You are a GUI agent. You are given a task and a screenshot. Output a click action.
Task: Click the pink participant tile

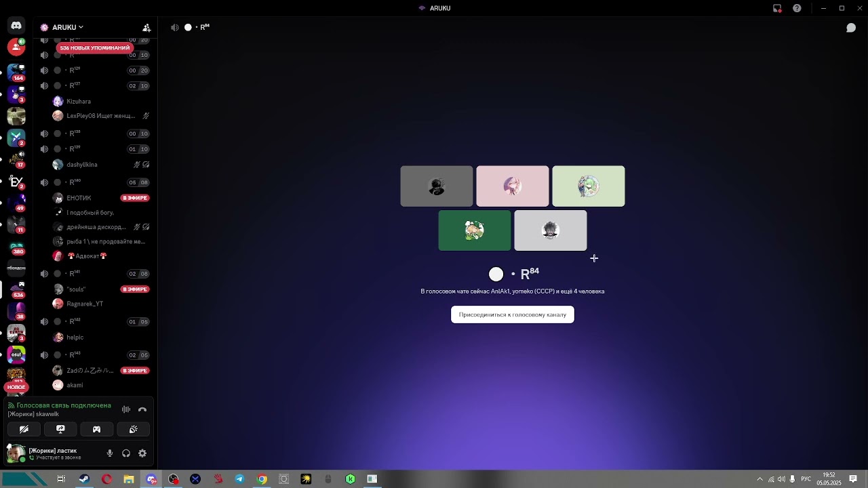(513, 186)
